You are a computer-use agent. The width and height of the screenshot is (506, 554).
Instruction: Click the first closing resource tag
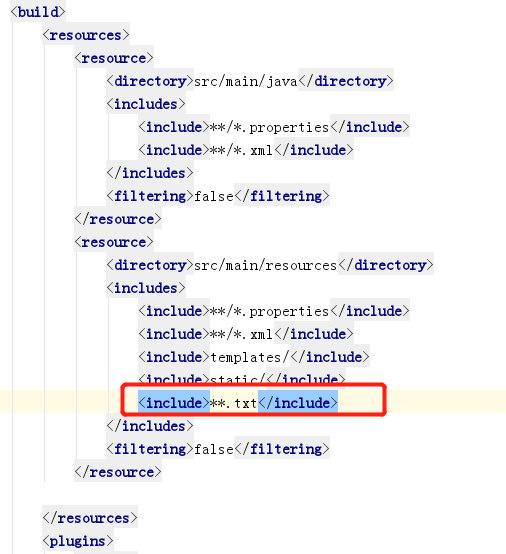(x=118, y=219)
